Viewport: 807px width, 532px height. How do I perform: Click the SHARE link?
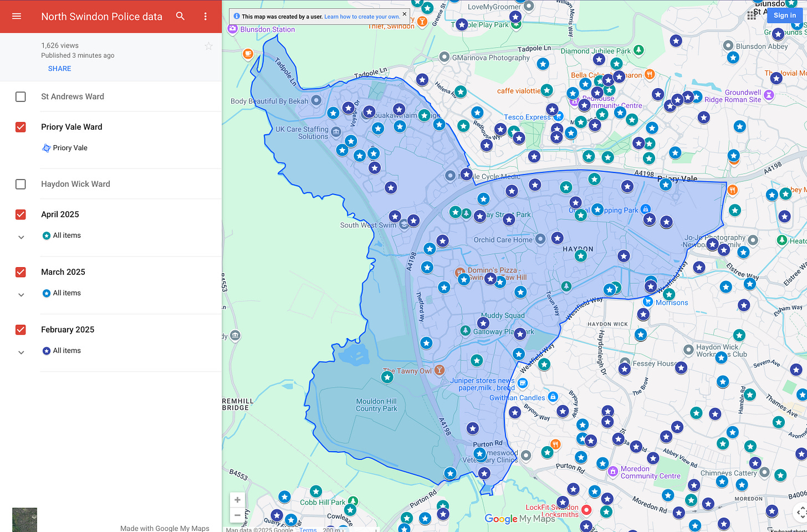(x=59, y=69)
